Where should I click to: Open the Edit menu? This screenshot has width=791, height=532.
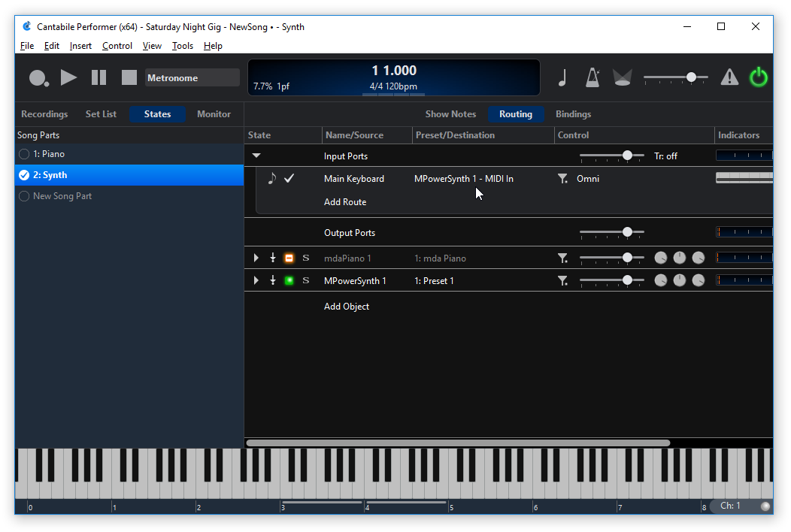coord(51,46)
